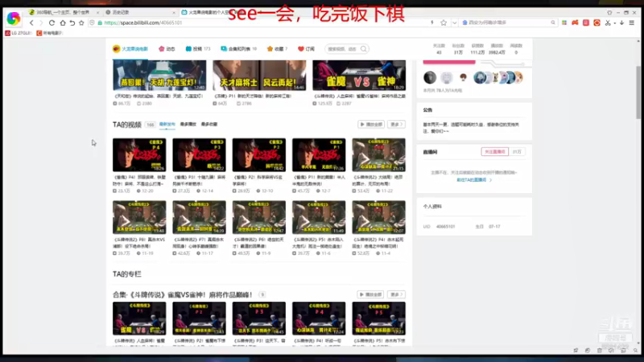Screen dimensions: 644x362
Task: Click the undo/restore closed tab icon
Action: 72,23
